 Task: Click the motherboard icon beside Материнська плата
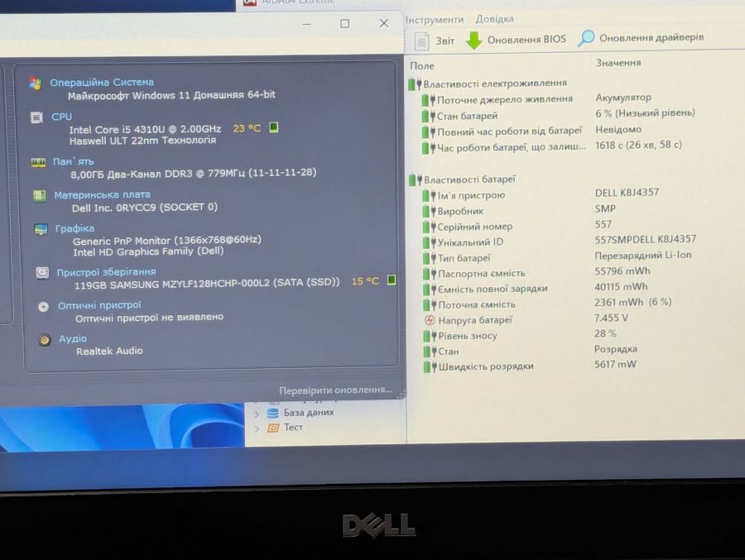coord(40,196)
